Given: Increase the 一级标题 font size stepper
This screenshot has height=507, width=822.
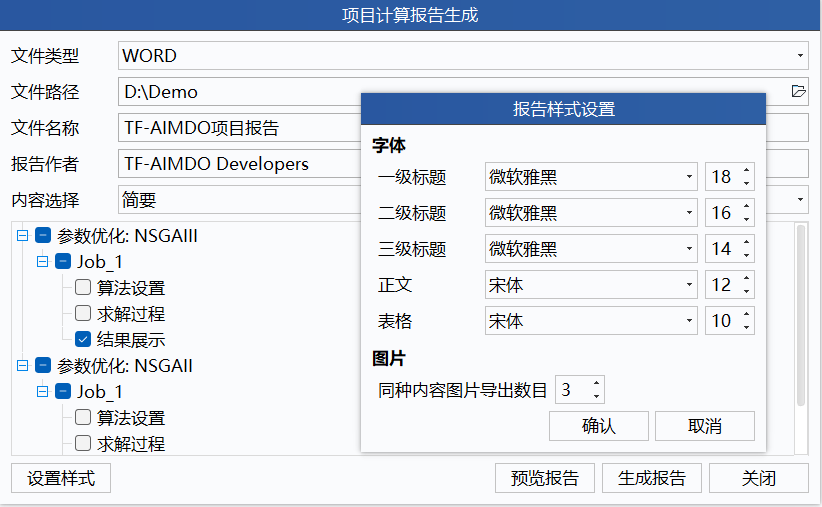Looking at the screenshot, I should tap(746, 172).
